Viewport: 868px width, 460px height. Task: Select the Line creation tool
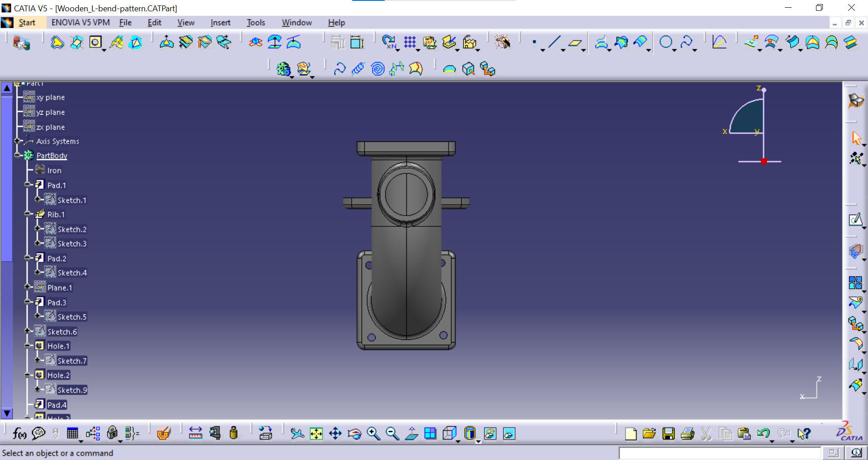tap(554, 42)
